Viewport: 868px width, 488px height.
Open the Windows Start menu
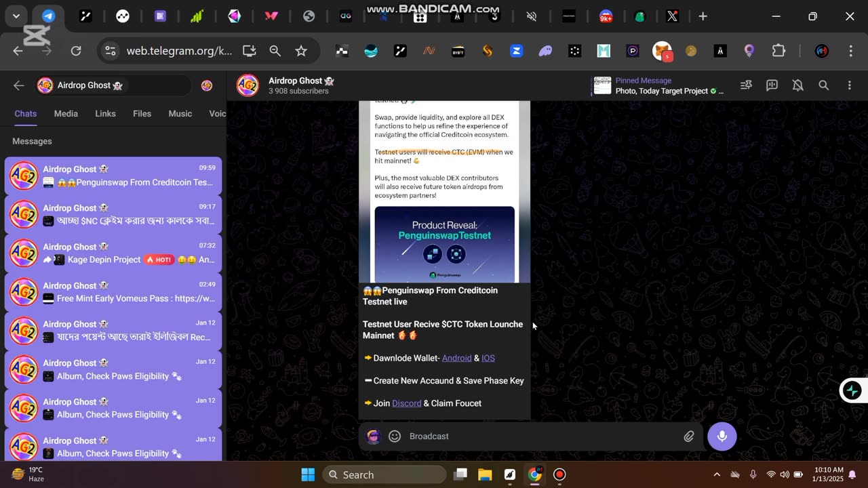point(308,474)
